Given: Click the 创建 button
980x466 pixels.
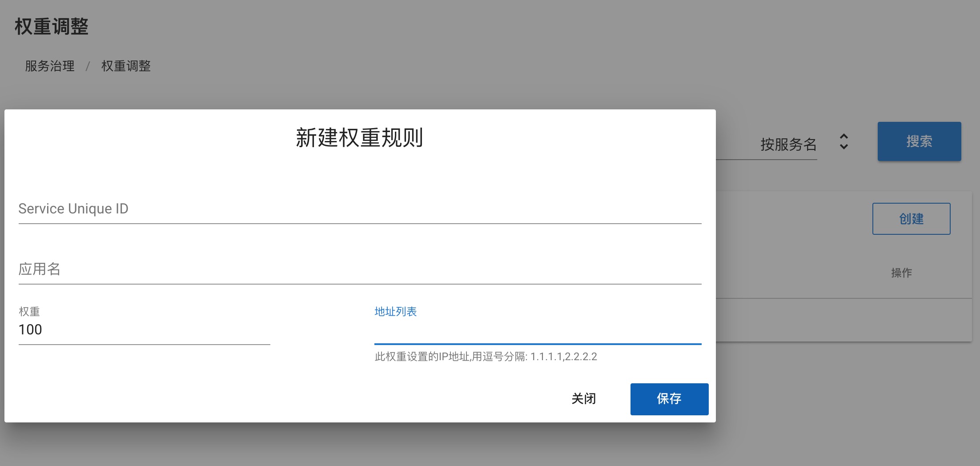Looking at the screenshot, I should 911,219.
